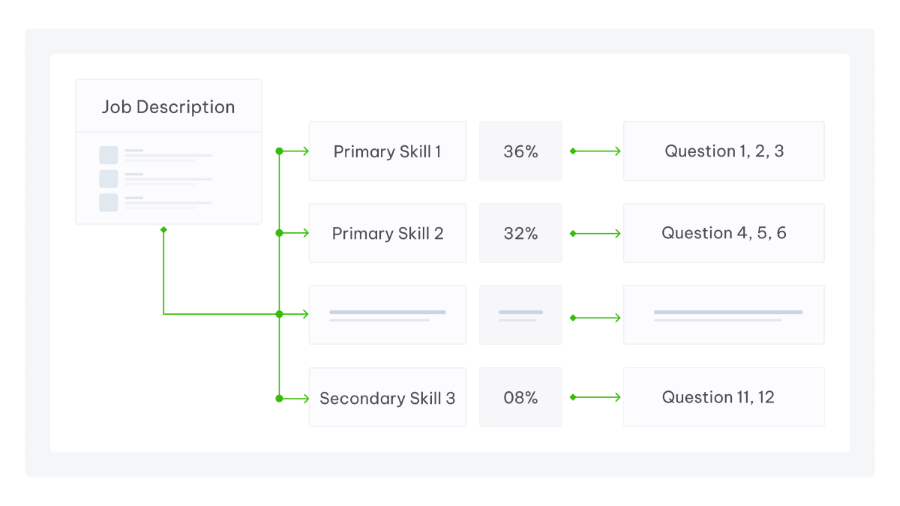The image size is (900, 506).
Task: Click second square thumbnail in Job Description card
Action: (x=108, y=179)
